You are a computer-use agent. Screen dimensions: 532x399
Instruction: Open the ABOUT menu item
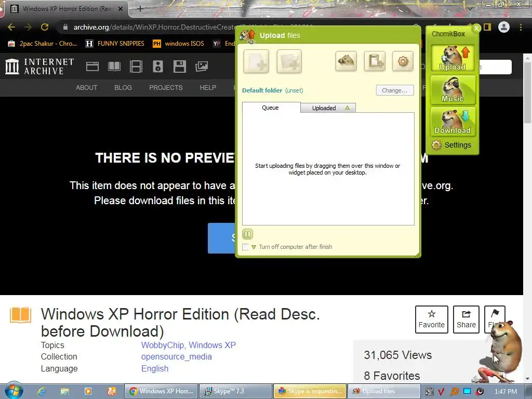87,87
